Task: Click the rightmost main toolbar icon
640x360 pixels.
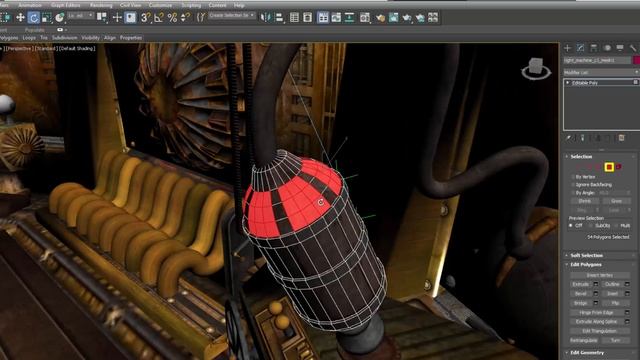Action: pos(433,18)
